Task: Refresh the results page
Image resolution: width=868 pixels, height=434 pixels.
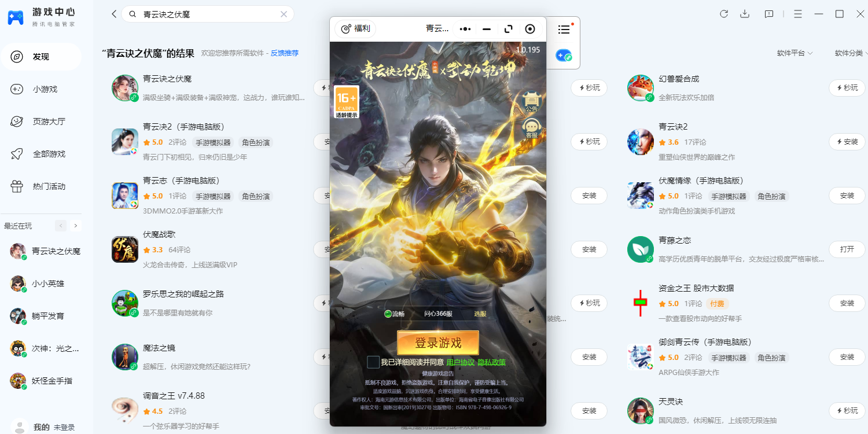Action: 724,14
